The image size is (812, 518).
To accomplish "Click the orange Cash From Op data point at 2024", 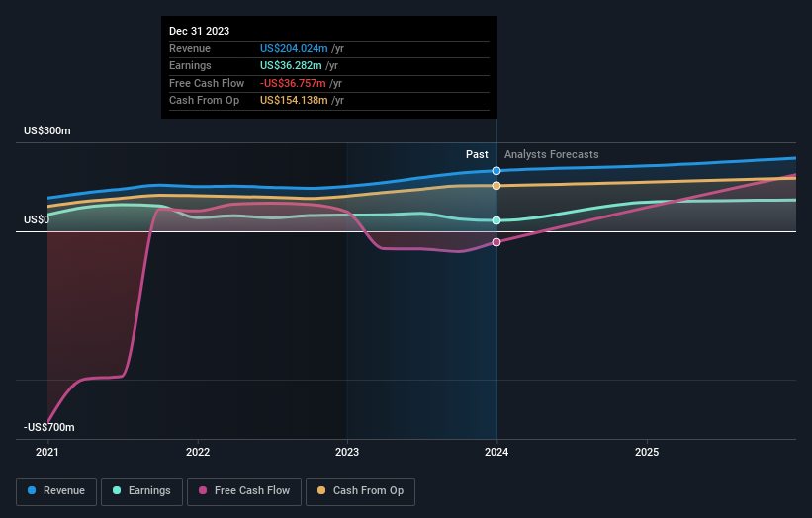I will point(496,186).
